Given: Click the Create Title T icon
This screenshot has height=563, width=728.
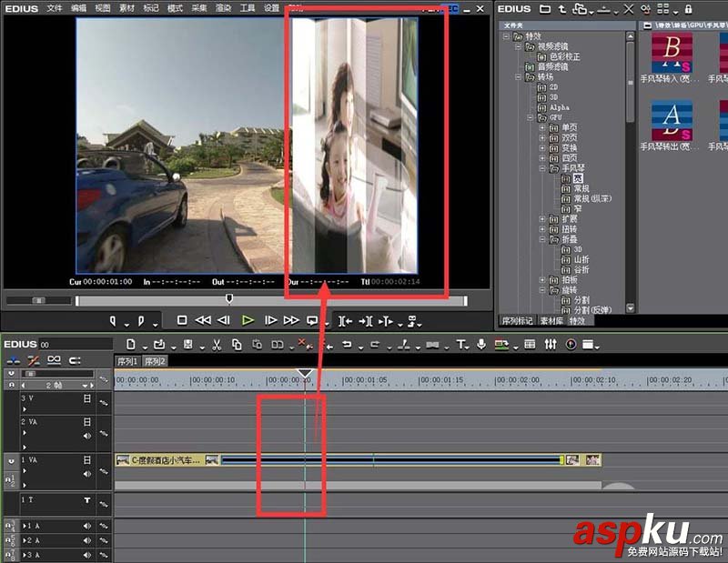Looking at the screenshot, I should pos(460,345).
